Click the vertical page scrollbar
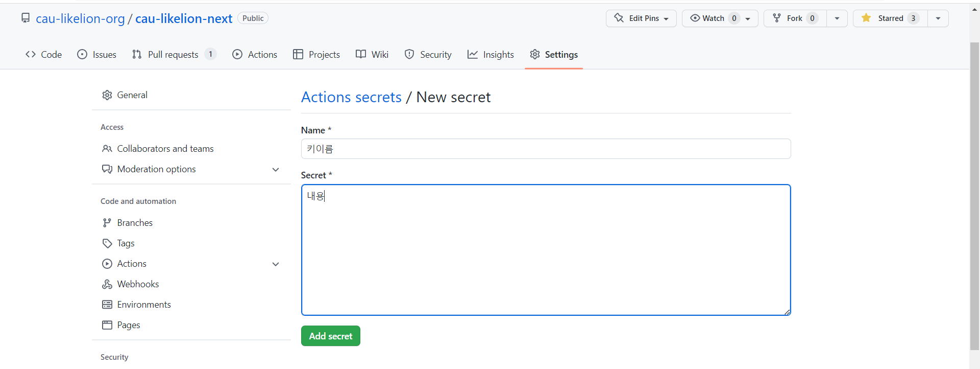This screenshot has width=980, height=369. [974, 196]
